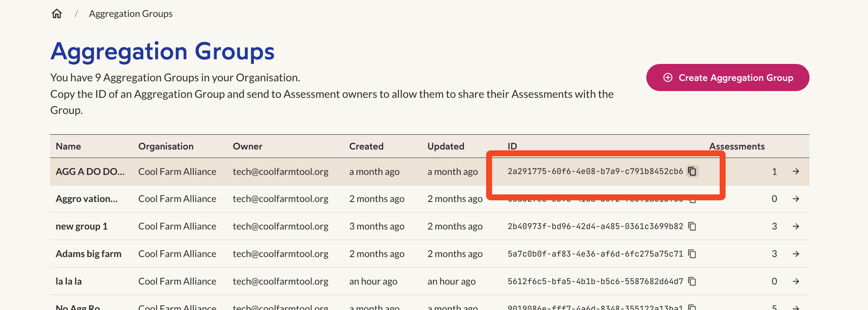Open new group 1 via arrow

(796, 226)
